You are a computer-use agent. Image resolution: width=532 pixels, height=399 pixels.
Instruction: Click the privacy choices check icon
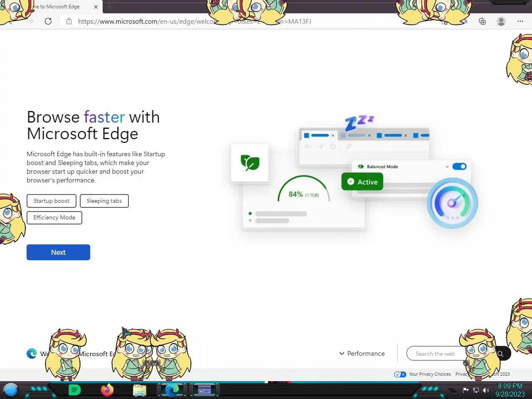[x=400, y=374]
